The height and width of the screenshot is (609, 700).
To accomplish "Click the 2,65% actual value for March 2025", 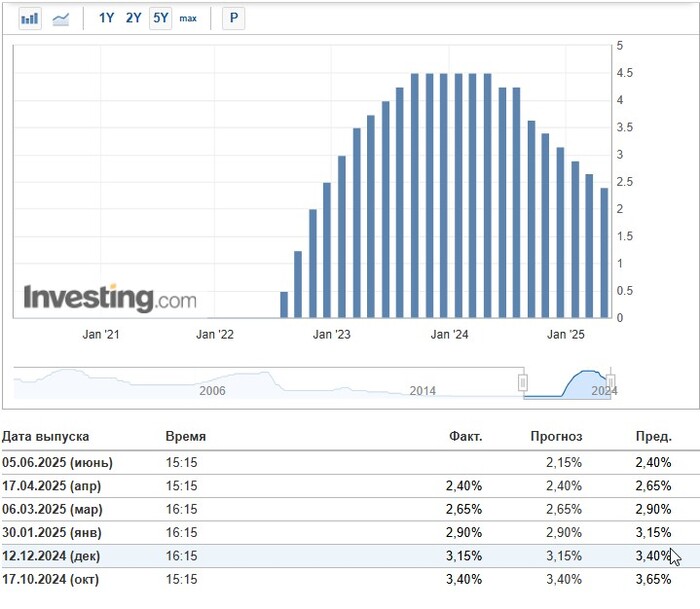I will pos(464,509).
